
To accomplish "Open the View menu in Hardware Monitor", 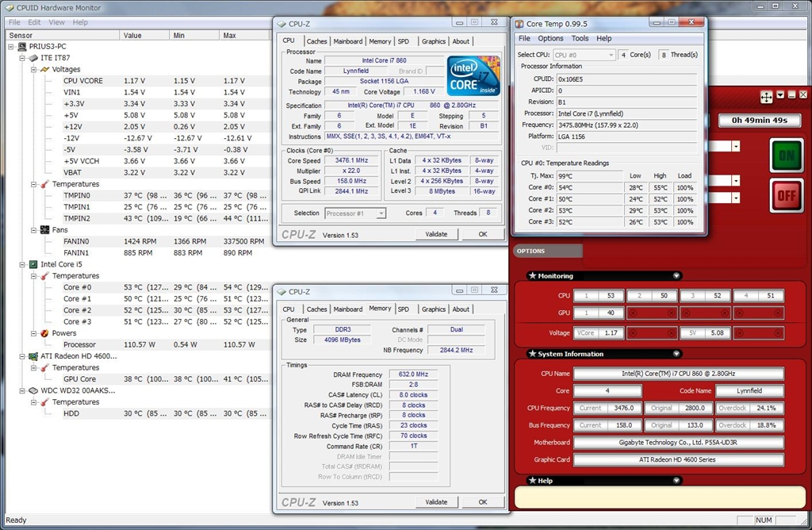I will 57,22.
